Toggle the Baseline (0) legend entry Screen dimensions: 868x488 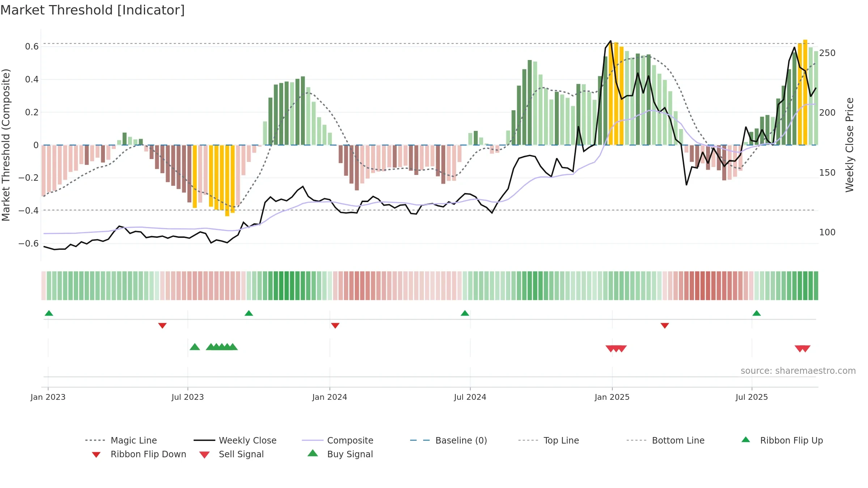[x=448, y=440]
